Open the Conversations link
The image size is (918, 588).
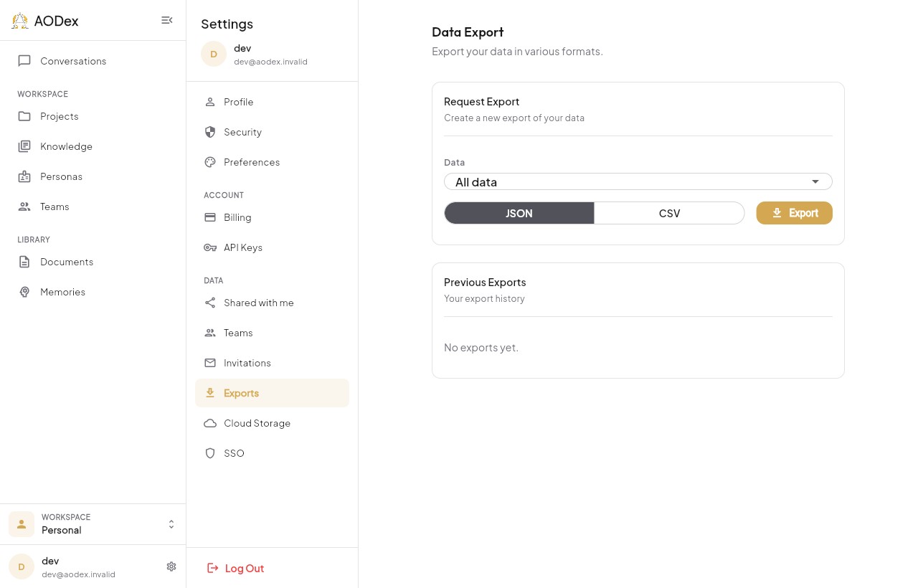click(93, 61)
